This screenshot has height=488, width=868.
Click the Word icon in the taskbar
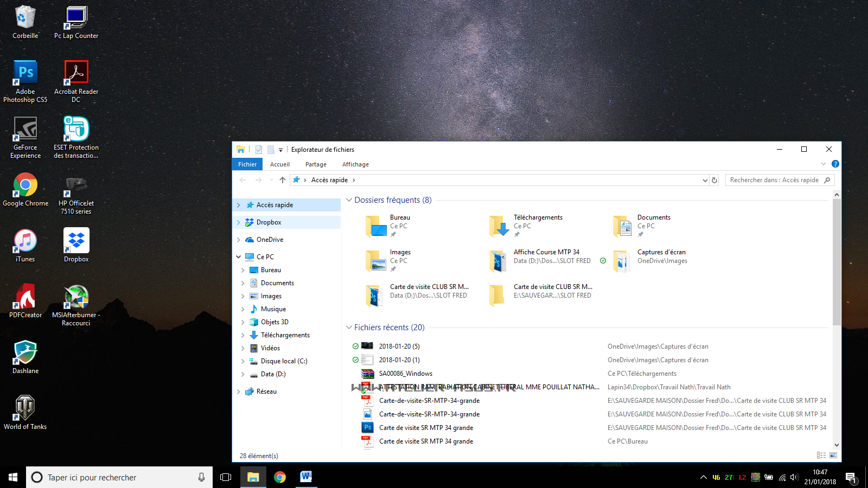306,477
